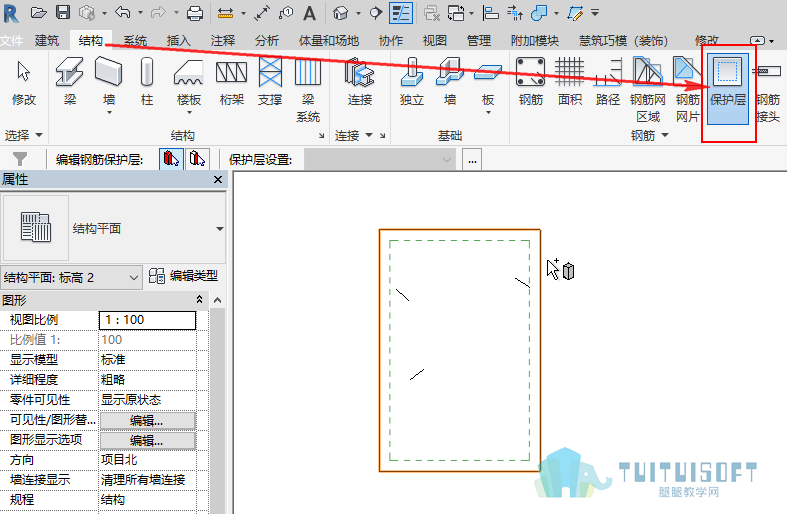The height and width of the screenshot is (514, 787).
Task: Open the 视图 ribbon tab
Action: coord(435,40)
